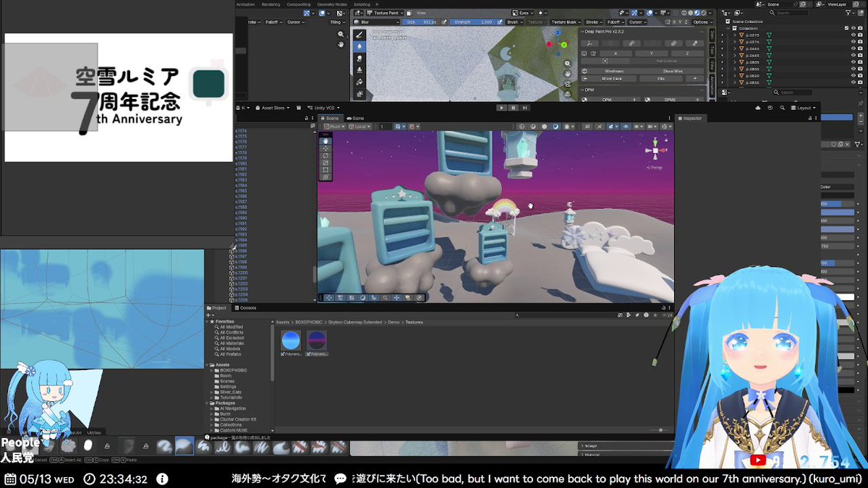
Task: Open the Console tab
Action: tap(244, 308)
